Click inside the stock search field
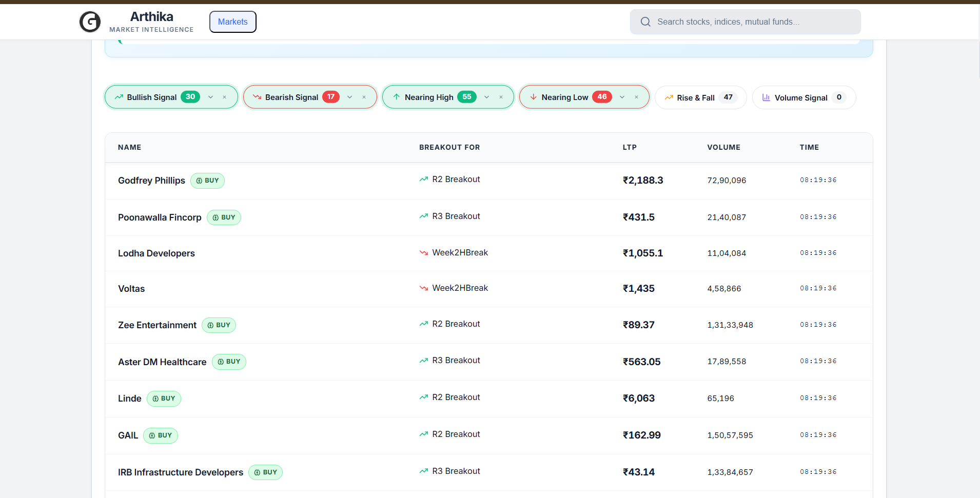This screenshot has height=498, width=980. 744,22
